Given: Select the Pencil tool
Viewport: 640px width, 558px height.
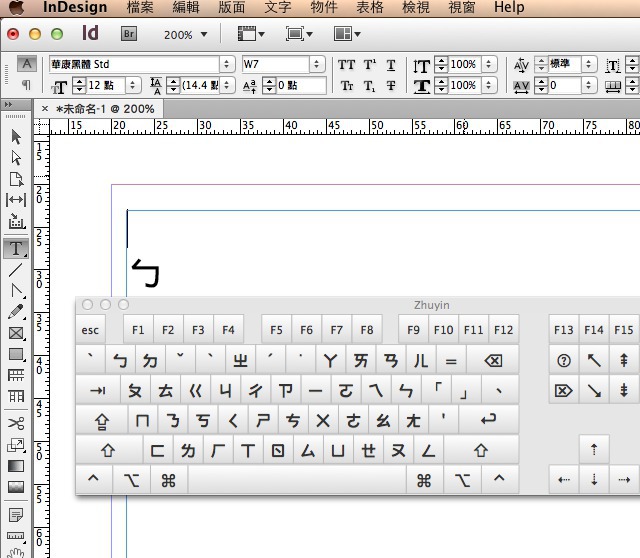Looking at the screenshot, I should pyautogui.click(x=16, y=312).
